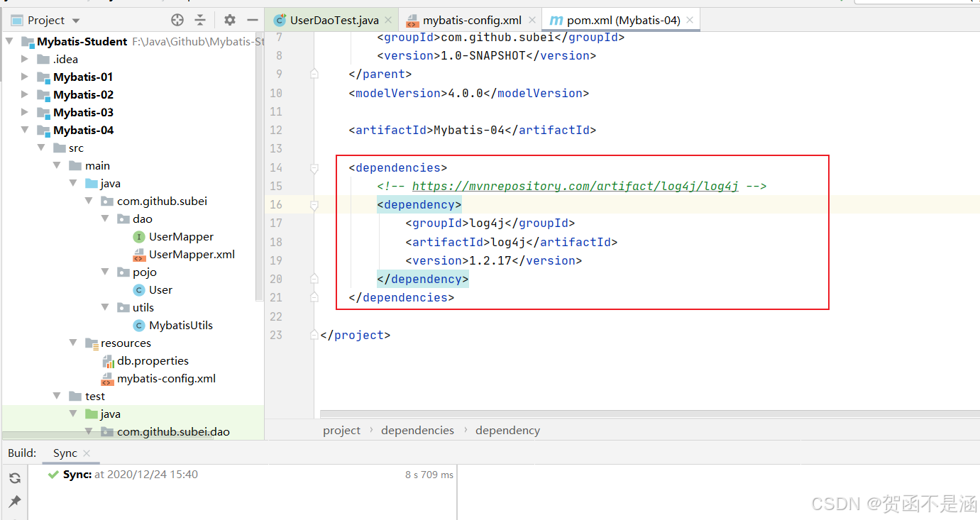The height and width of the screenshot is (520, 980).
Task: Collapse the dao package arrow
Action: 104,218
